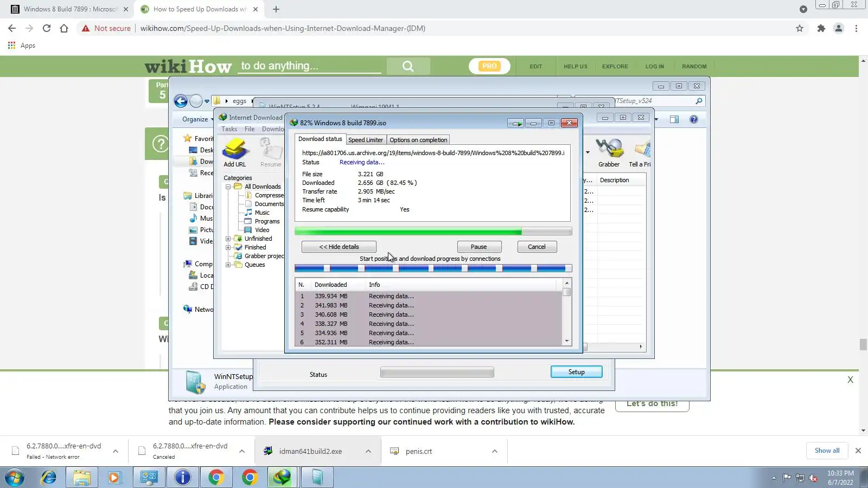Click the WinNTSetup status progress bar
Image resolution: width=868 pixels, height=488 pixels.
[437, 372]
